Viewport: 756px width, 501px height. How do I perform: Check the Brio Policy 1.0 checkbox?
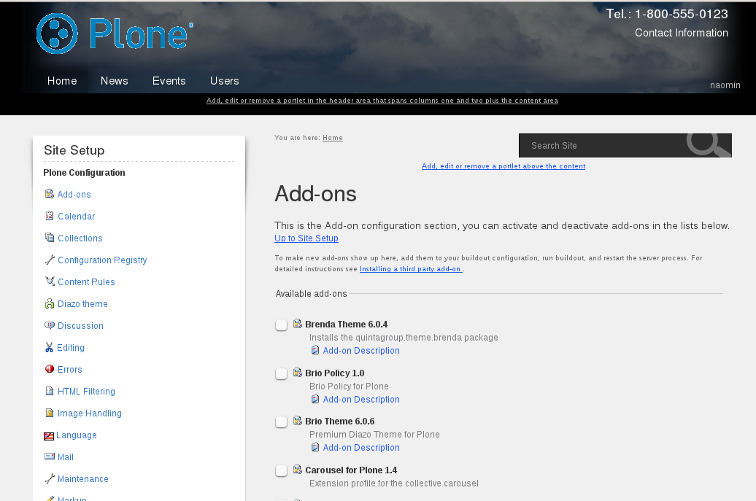(282, 374)
